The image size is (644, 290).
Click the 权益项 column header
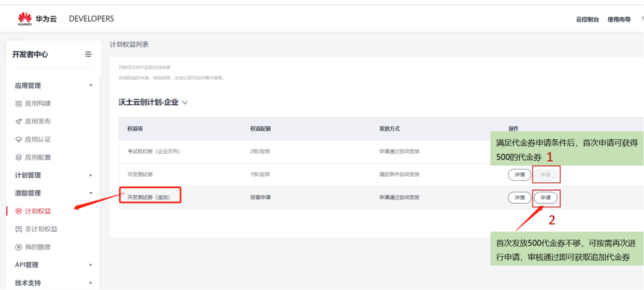point(135,129)
